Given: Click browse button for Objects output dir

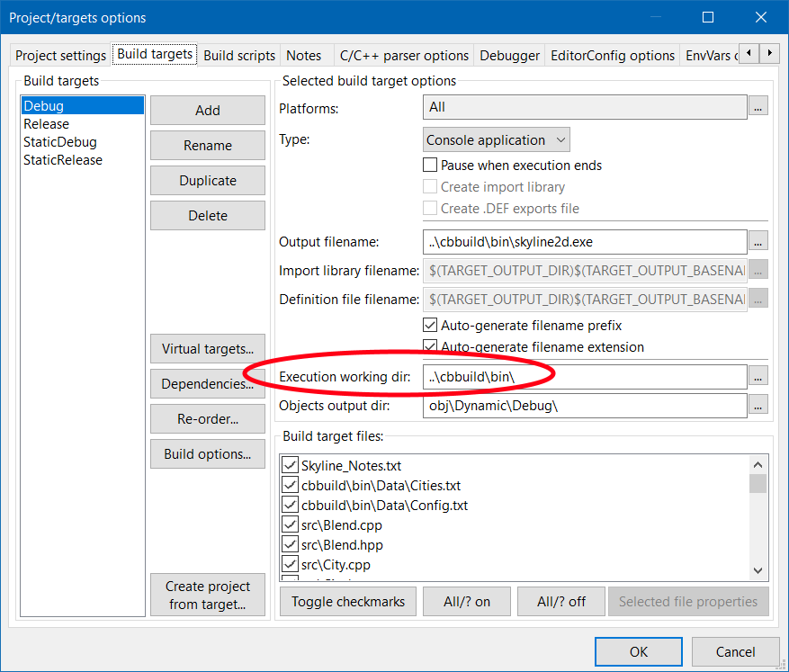Looking at the screenshot, I should click(x=758, y=406).
